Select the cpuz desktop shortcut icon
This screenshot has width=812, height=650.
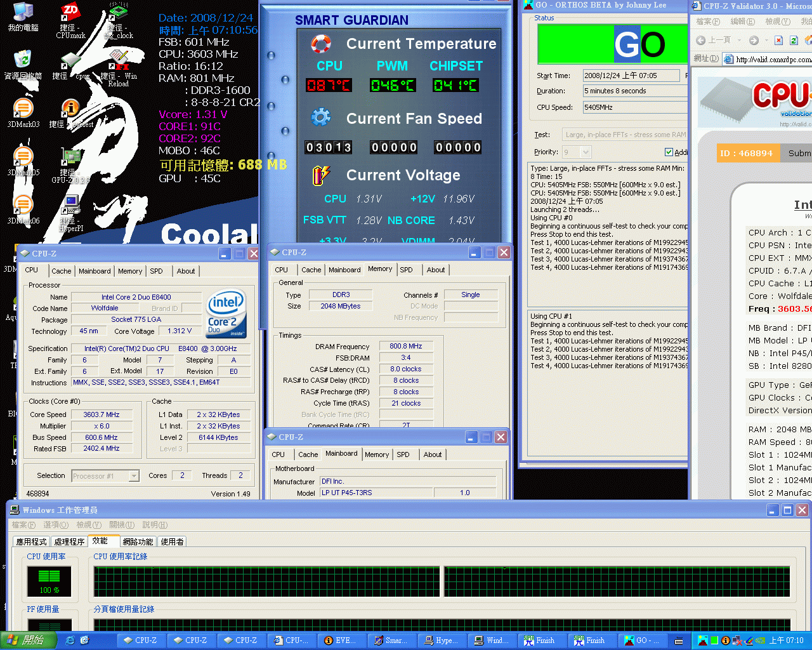70,65
